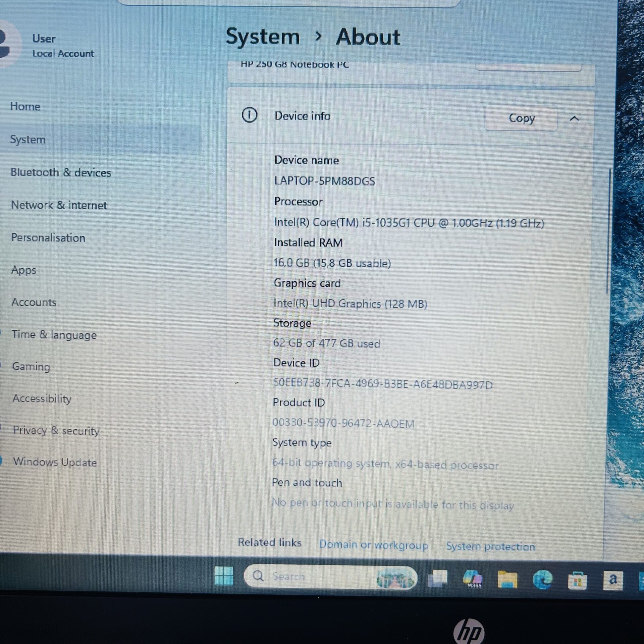The image size is (644, 644).
Task: Select the i5-1035G1 processor text
Action: click(409, 223)
